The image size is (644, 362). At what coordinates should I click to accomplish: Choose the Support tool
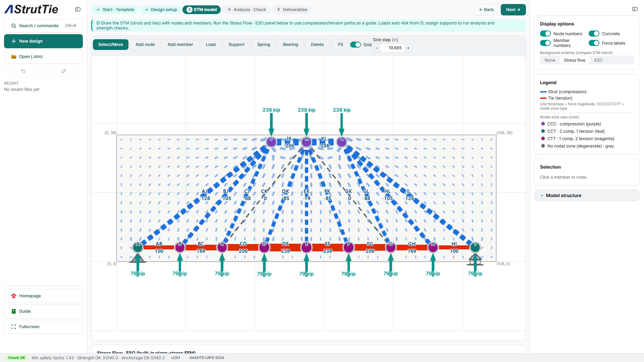click(x=236, y=45)
